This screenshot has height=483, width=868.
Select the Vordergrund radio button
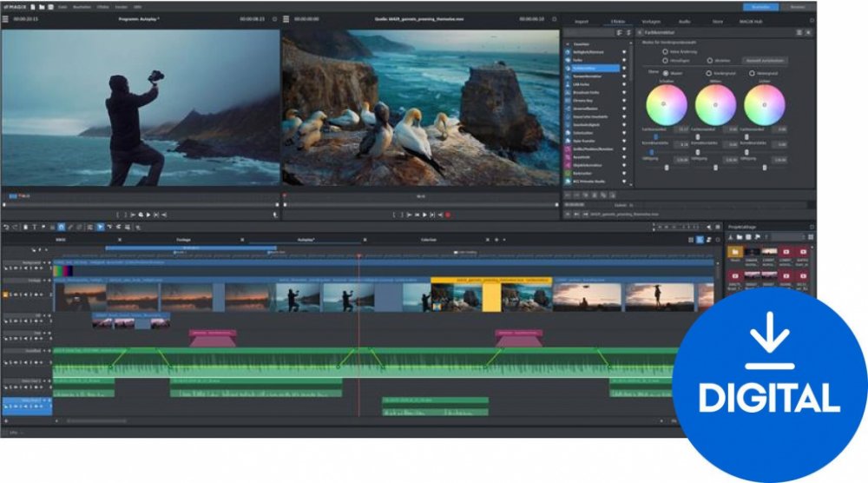pos(708,73)
